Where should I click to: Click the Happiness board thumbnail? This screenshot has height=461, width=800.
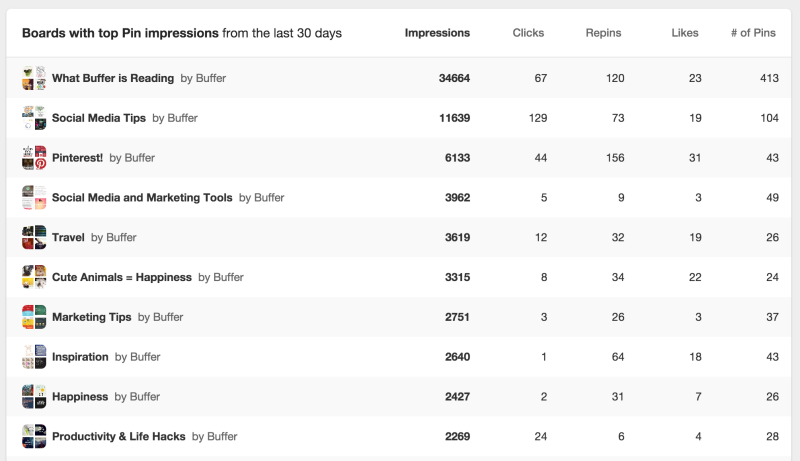click(34, 396)
